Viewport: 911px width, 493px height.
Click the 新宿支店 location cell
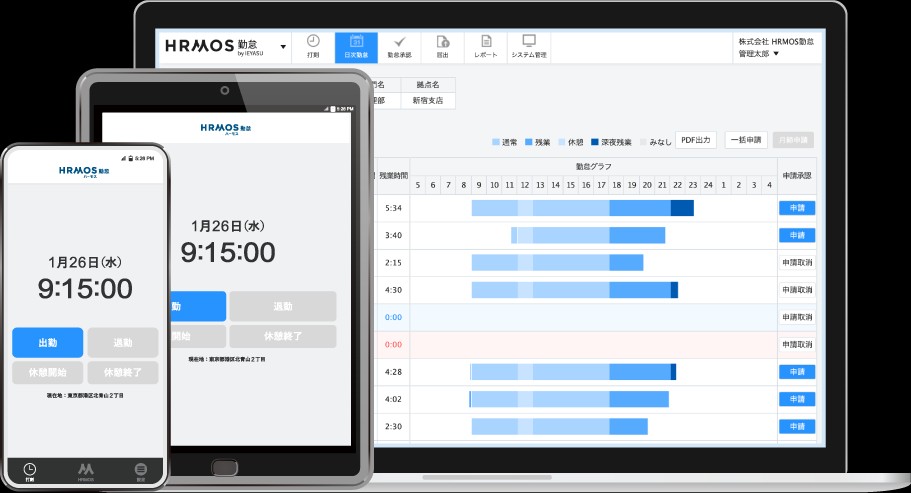point(427,100)
